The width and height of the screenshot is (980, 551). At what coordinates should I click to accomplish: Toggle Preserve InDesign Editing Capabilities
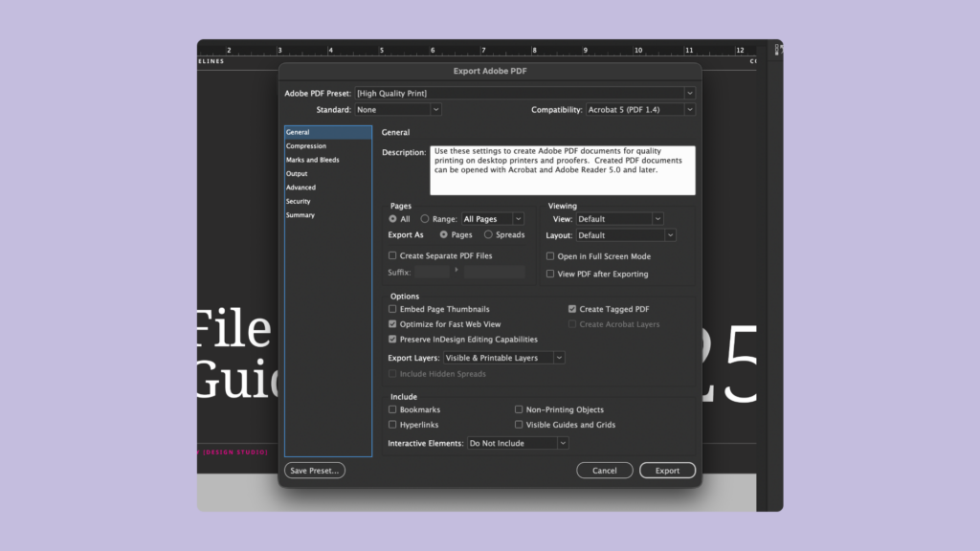pos(392,340)
